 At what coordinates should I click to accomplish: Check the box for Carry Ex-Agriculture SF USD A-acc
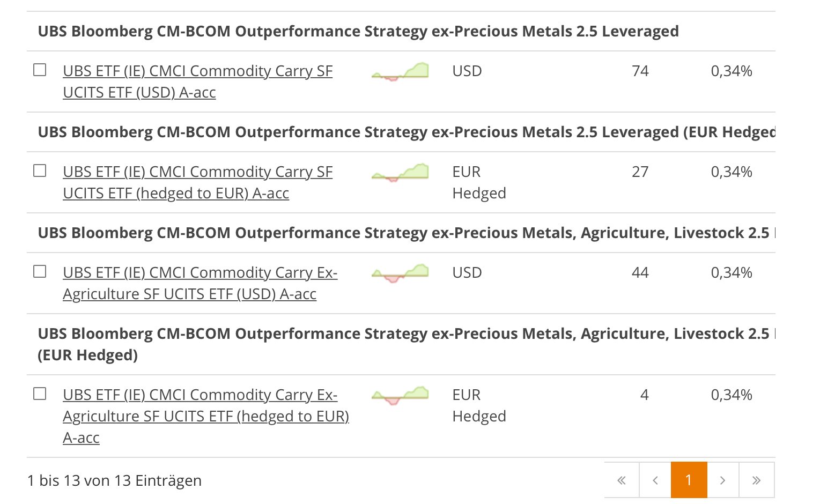(x=40, y=271)
